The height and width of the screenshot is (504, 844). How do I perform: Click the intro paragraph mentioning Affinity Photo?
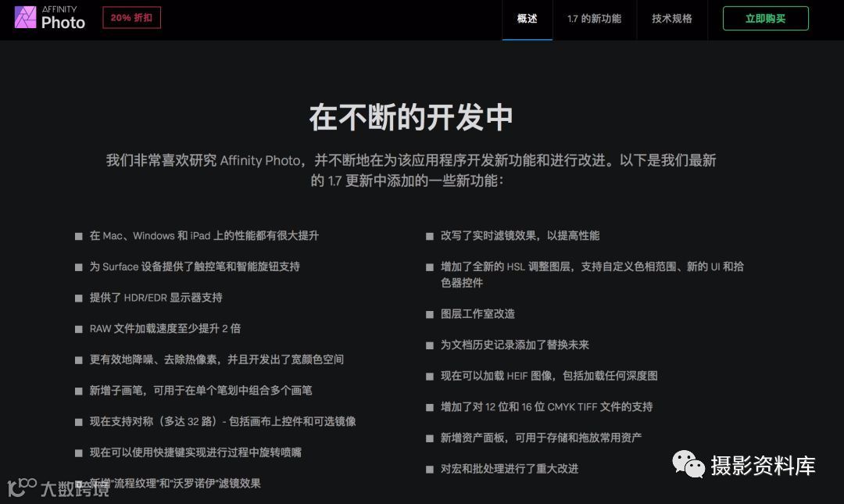411,170
